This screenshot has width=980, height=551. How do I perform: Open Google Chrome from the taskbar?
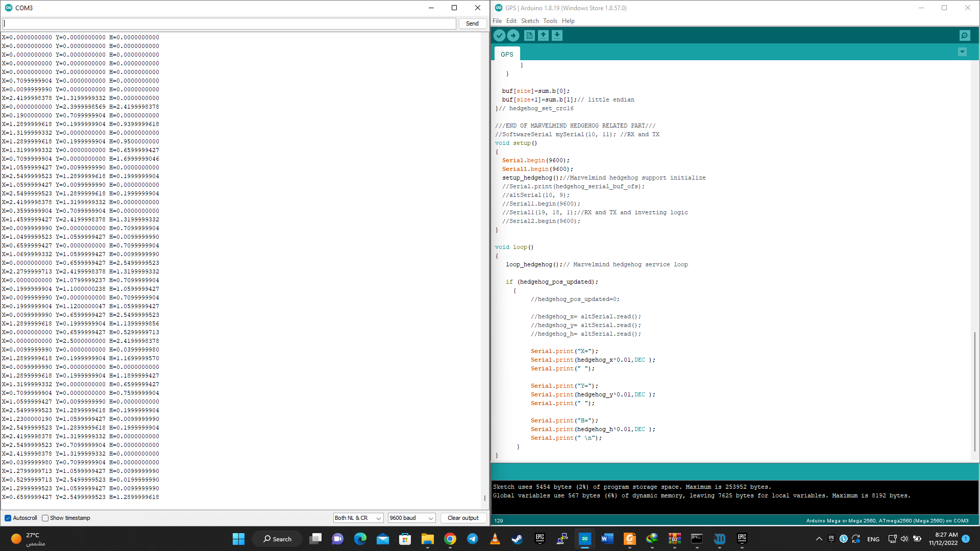coord(450,539)
